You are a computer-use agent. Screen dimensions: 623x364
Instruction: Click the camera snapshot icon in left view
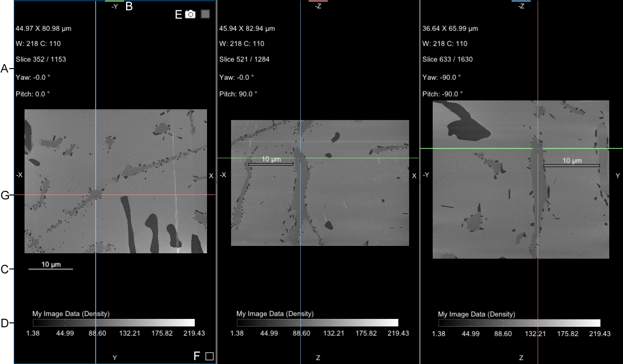(x=190, y=14)
